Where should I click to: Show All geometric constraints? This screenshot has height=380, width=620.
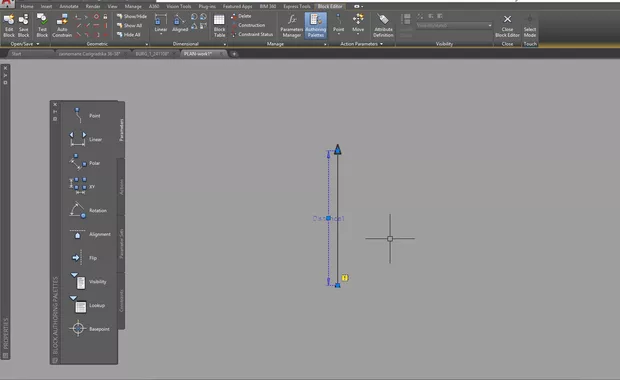click(x=129, y=25)
